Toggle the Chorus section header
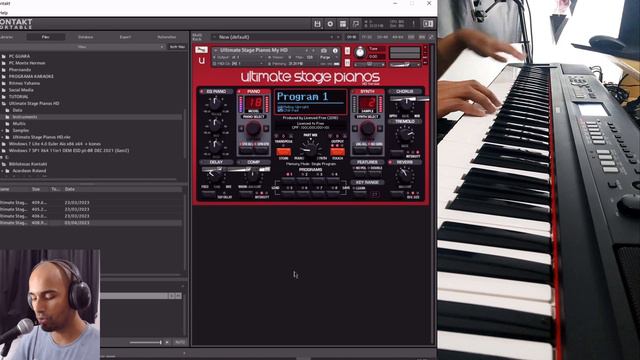Viewport: 640px width, 360px height. [404, 91]
